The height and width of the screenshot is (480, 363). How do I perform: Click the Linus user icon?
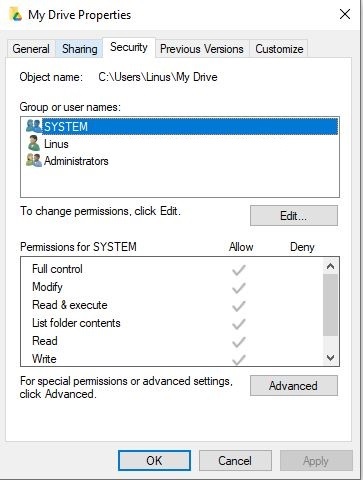[x=34, y=143]
